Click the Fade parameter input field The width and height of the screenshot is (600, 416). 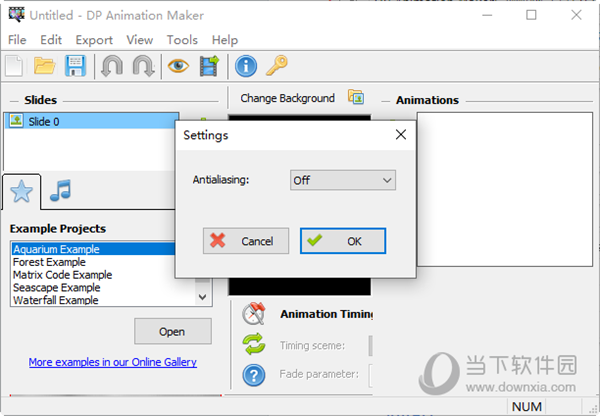pyautogui.click(x=371, y=374)
